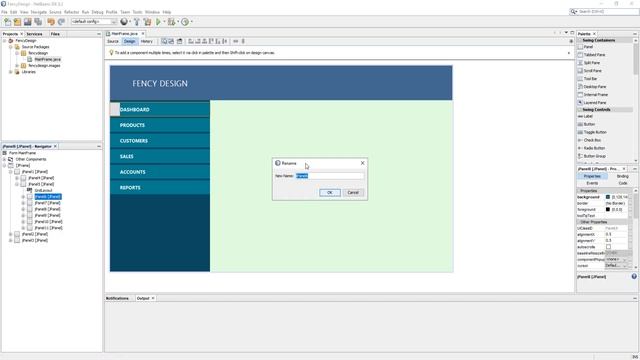This screenshot has width=640, height=360.
Task: Click the PRODUCTS menu panel in the design canvas
Action: [160, 125]
